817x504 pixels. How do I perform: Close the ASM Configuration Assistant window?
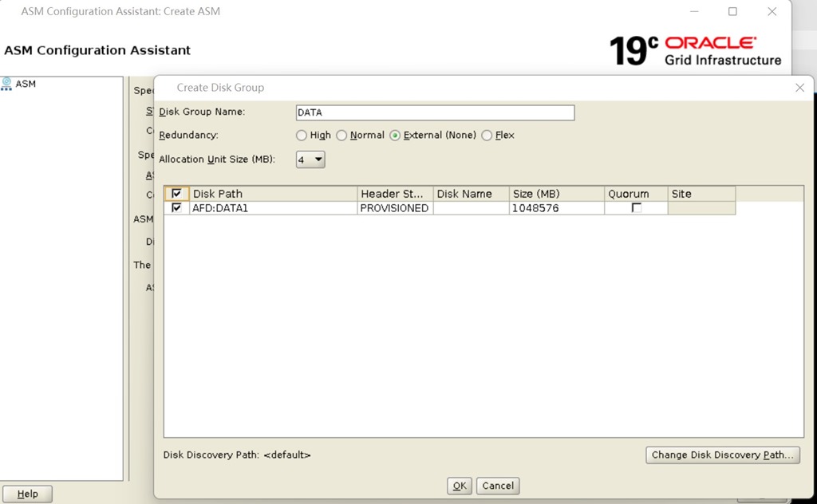[x=772, y=11]
